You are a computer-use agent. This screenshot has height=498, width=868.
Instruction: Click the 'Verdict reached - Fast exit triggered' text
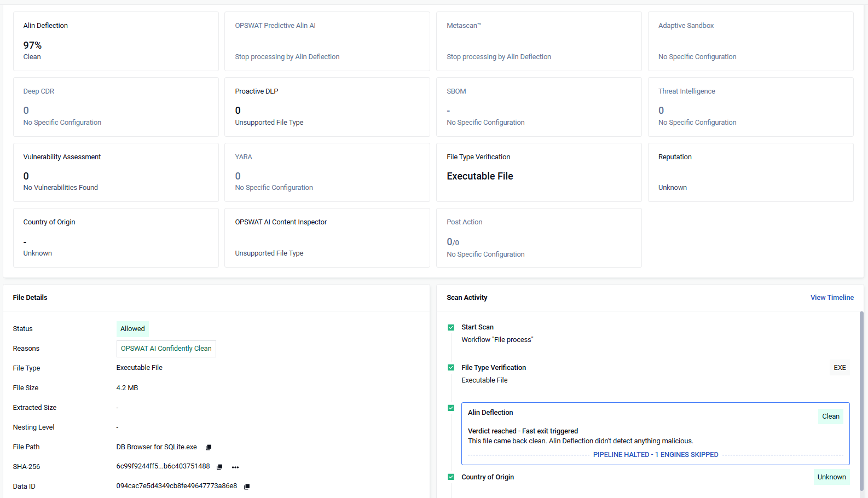523,431
